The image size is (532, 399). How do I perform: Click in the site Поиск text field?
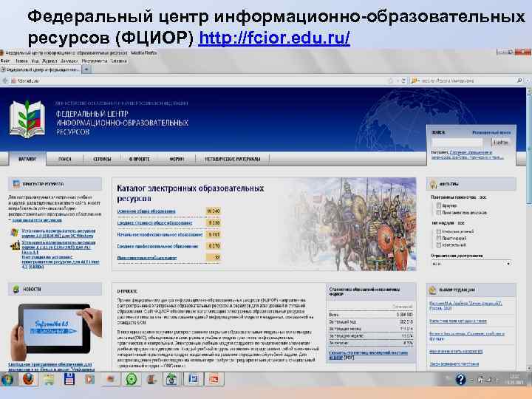pos(457,143)
